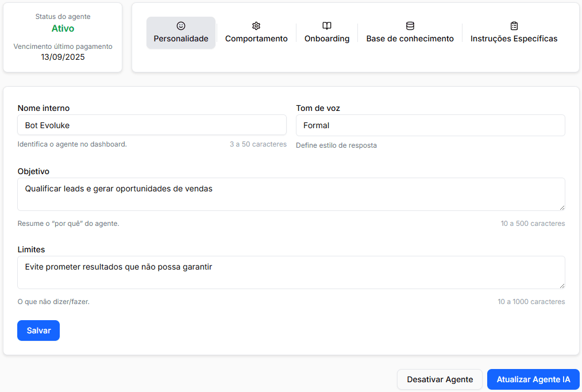The image size is (582, 392).
Task: Focus the Nome interno field with Bot Evoluke
Action: [x=152, y=125]
